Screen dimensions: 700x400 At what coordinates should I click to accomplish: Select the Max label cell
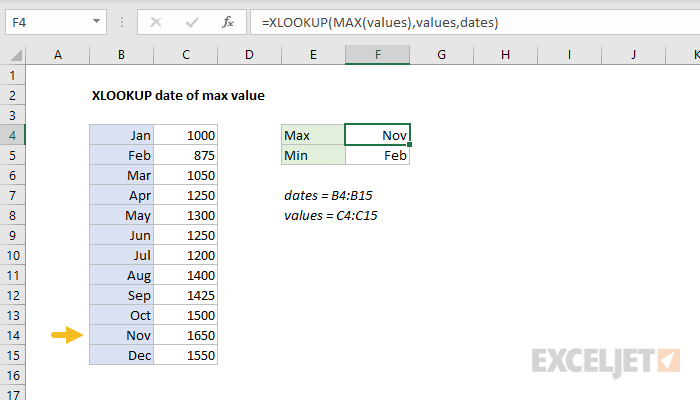(313, 135)
